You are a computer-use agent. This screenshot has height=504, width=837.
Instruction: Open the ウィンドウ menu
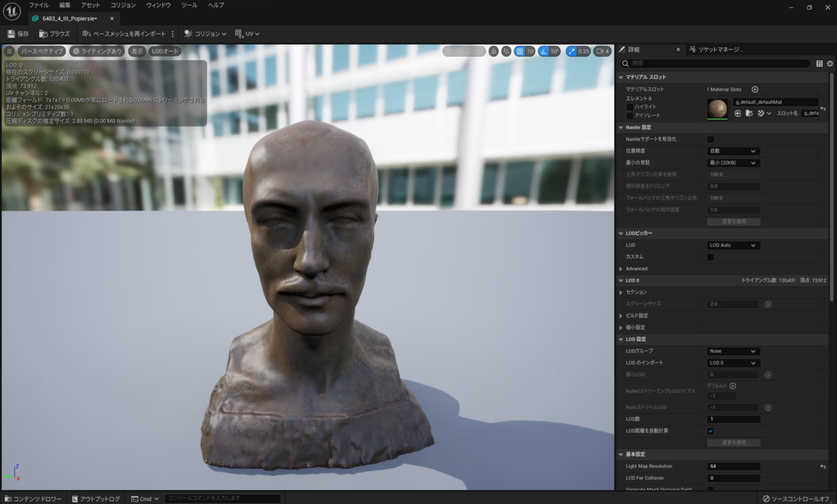[x=158, y=5]
